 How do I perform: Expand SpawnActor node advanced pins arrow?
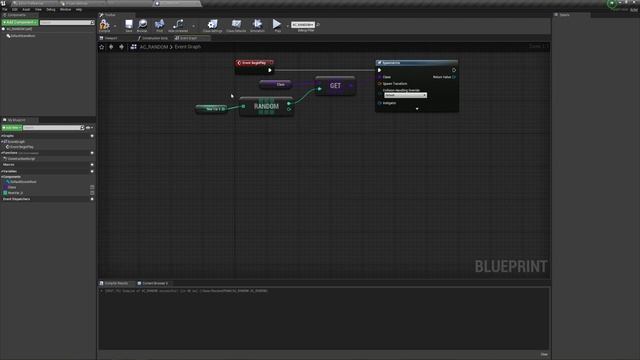click(417, 109)
